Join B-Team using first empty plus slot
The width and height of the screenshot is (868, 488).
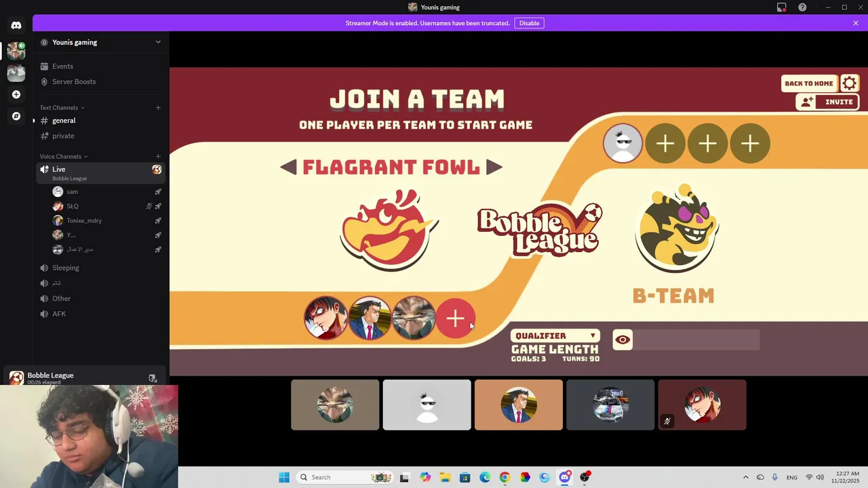coord(665,143)
